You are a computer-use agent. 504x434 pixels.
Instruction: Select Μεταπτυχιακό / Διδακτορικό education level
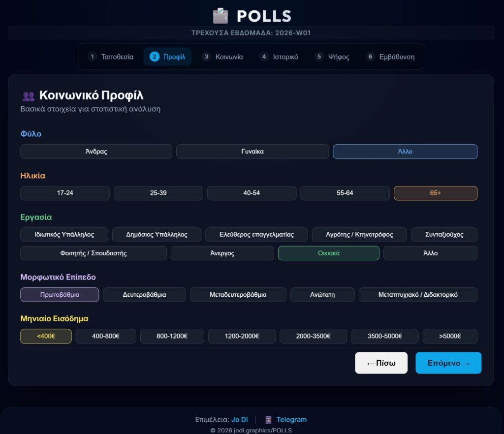[x=418, y=295]
